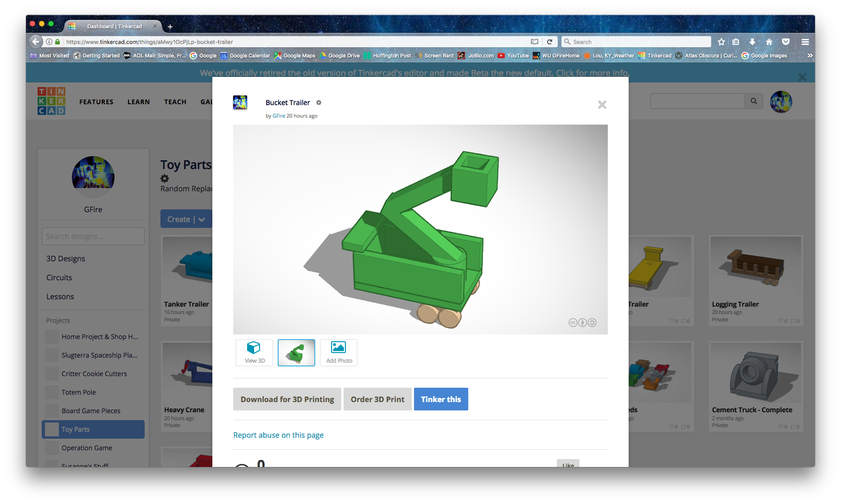This screenshot has width=841, height=504.
Task: Open the Huffington Post bookmark
Action: pyautogui.click(x=387, y=56)
